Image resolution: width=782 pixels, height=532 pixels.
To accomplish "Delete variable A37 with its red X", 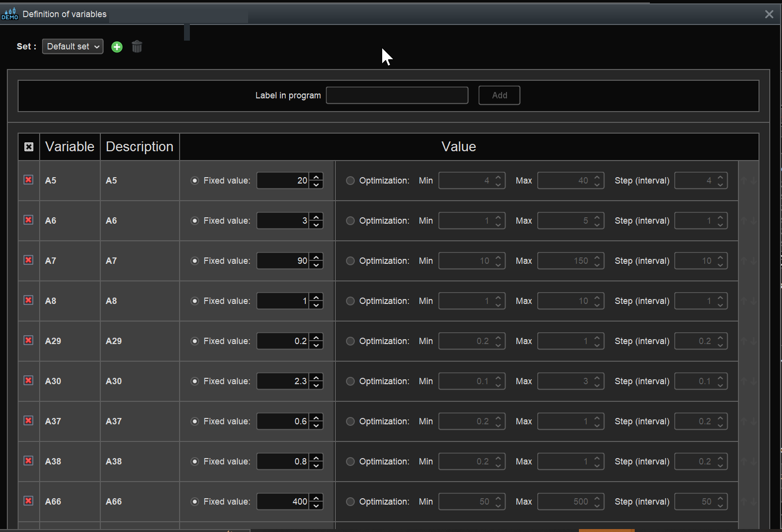I will [x=29, y=420].
